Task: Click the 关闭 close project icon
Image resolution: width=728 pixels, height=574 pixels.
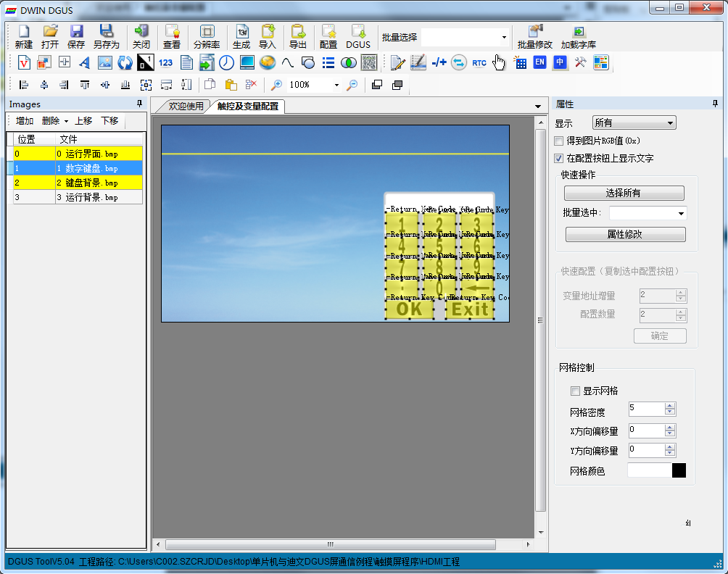Action: [141, 37]
